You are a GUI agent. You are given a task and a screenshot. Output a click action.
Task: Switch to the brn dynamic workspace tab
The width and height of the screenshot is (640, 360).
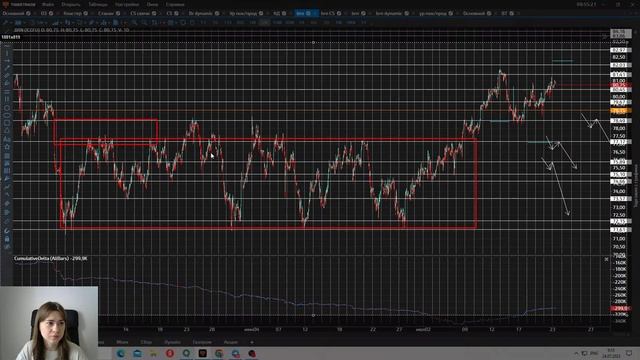coord(389,13)
